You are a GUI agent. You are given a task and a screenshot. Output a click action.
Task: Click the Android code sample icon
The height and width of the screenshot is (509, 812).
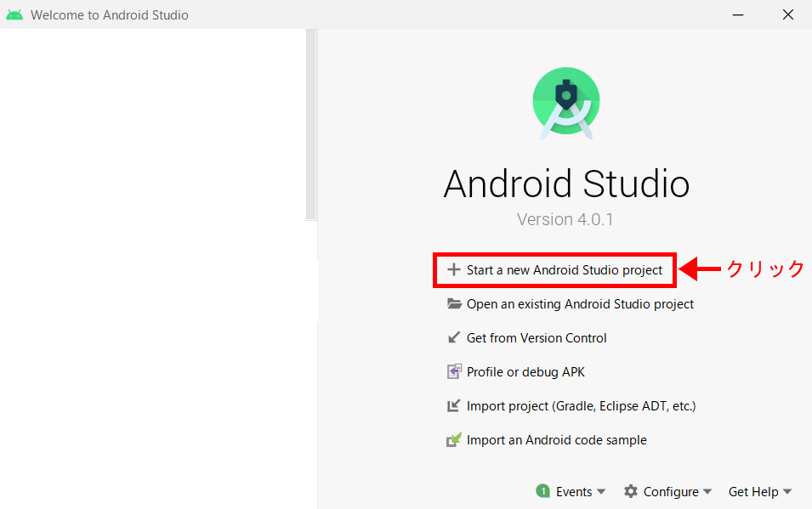(x=454, y=439)
